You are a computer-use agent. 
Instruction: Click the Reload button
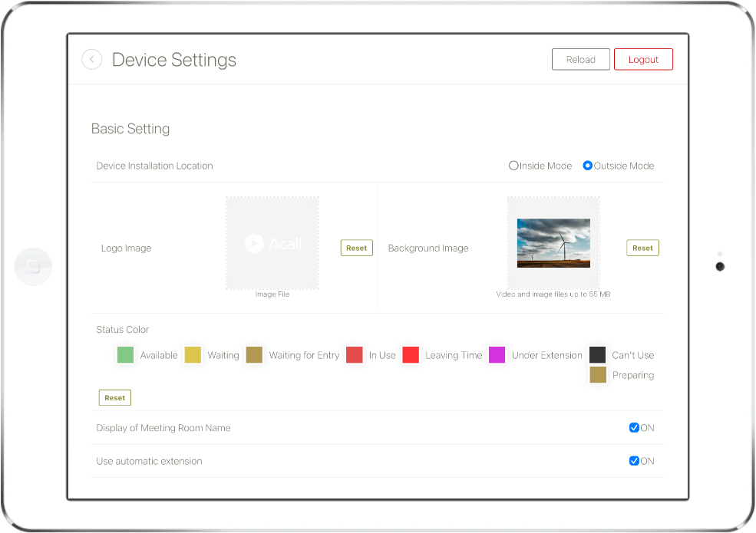580,59
